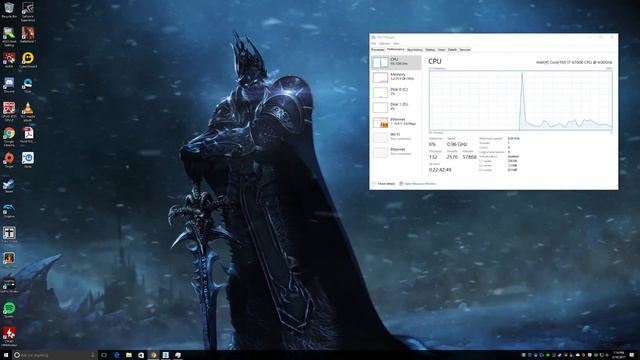Open the Recycle Bin desktop icon
The image size is (640, 360).
(x=9, y=10)
